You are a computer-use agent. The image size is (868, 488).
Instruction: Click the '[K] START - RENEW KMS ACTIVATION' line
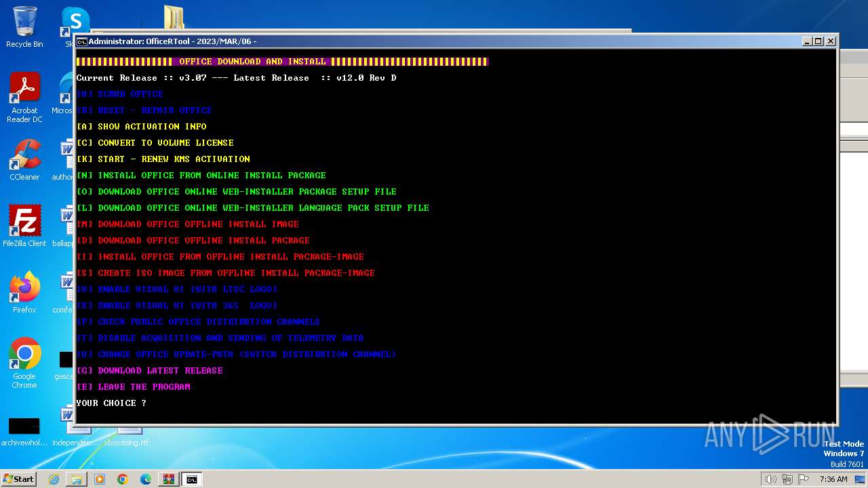(x=163, y=159)
